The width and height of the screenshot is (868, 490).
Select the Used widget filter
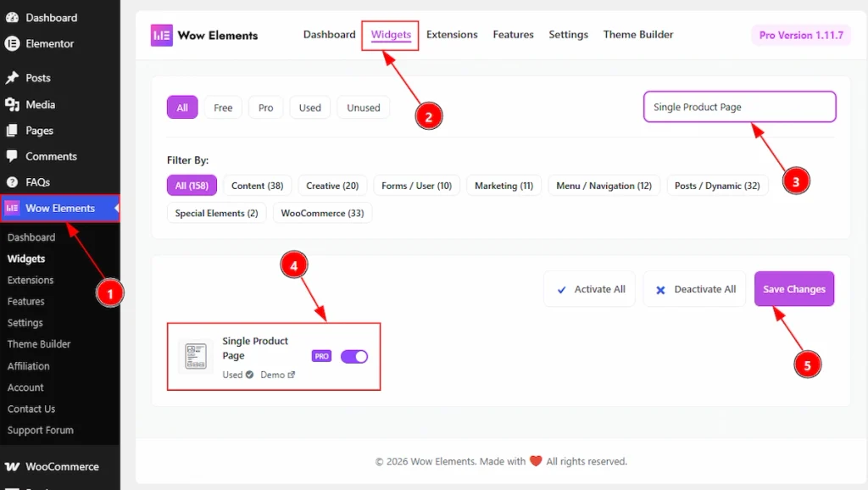(310, 108)
